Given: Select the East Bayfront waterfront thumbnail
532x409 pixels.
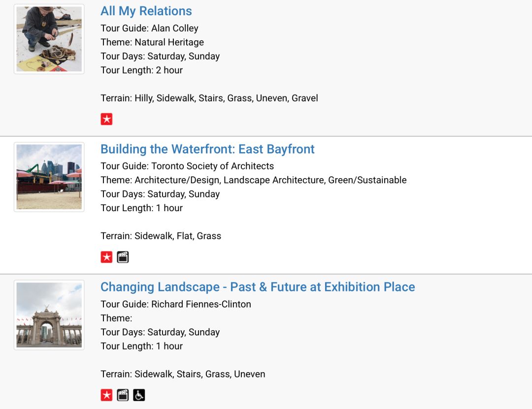Looking at the screenshot, I should [x=49, y=177].
